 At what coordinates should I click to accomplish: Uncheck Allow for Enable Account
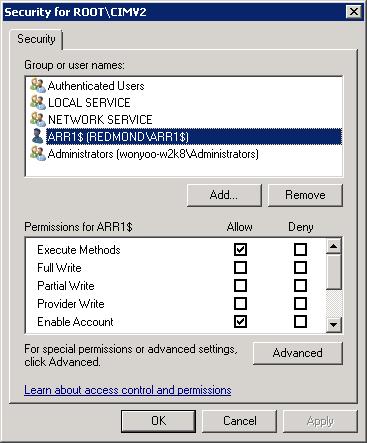[240, 321]
